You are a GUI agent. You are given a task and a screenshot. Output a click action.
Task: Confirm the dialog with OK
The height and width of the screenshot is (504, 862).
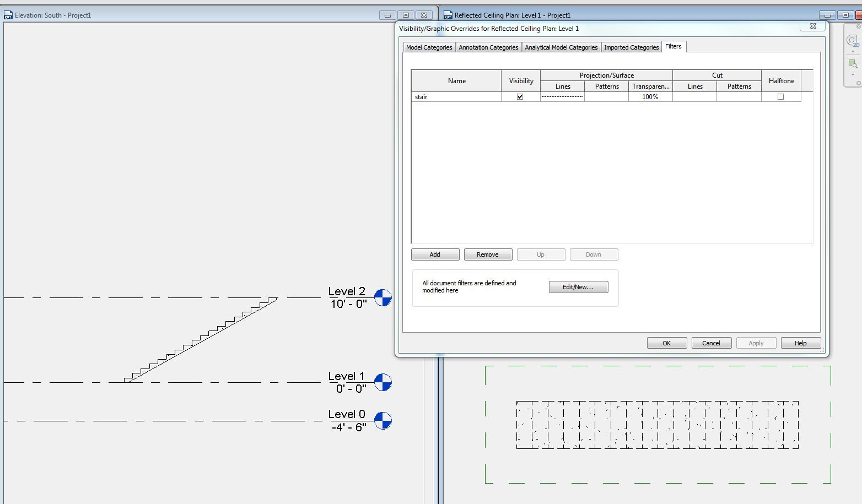coord(667,343)
